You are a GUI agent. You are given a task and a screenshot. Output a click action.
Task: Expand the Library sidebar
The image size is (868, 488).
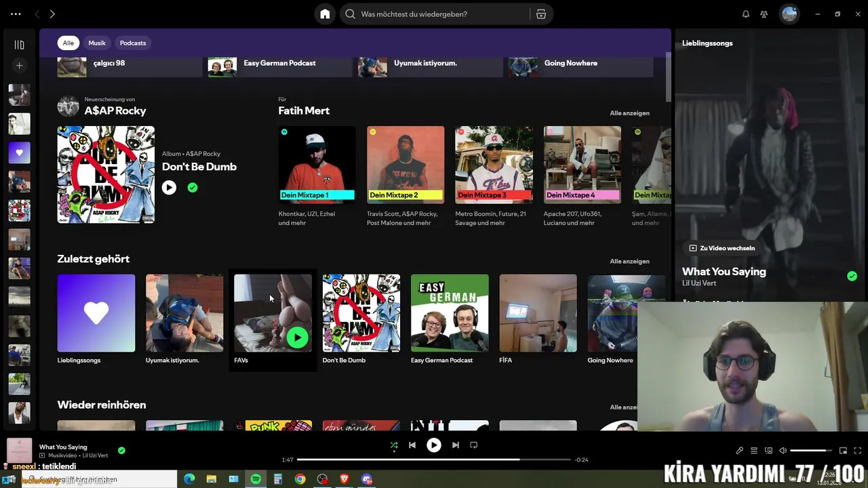[x=19, y=45]
